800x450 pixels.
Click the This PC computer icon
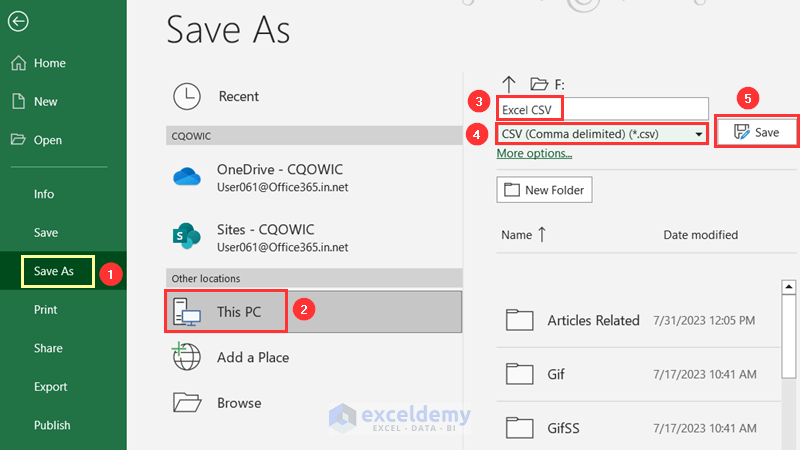pos(187,312)
